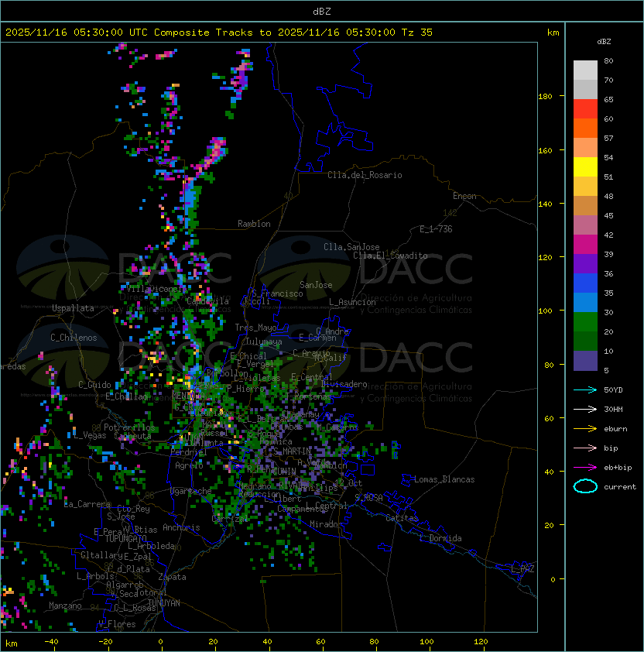Click the green 20 dBZ legend swatch
The height and width of the screenshot is (652, 644).
tap(585, 341)
